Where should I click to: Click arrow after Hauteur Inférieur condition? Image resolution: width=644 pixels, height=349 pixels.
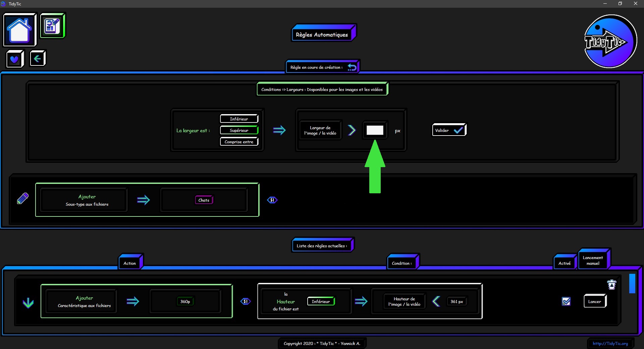tap(361, 301)
